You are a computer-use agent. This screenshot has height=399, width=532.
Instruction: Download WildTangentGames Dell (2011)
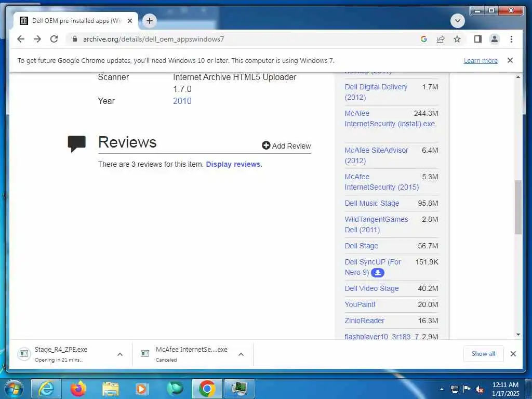pyautogui.click(x=376, y=224)
